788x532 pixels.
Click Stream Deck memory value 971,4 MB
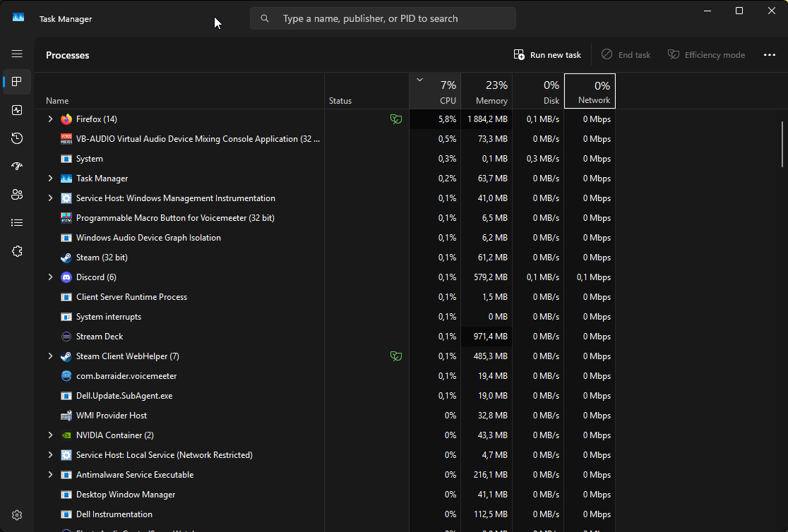coord(491,337)
